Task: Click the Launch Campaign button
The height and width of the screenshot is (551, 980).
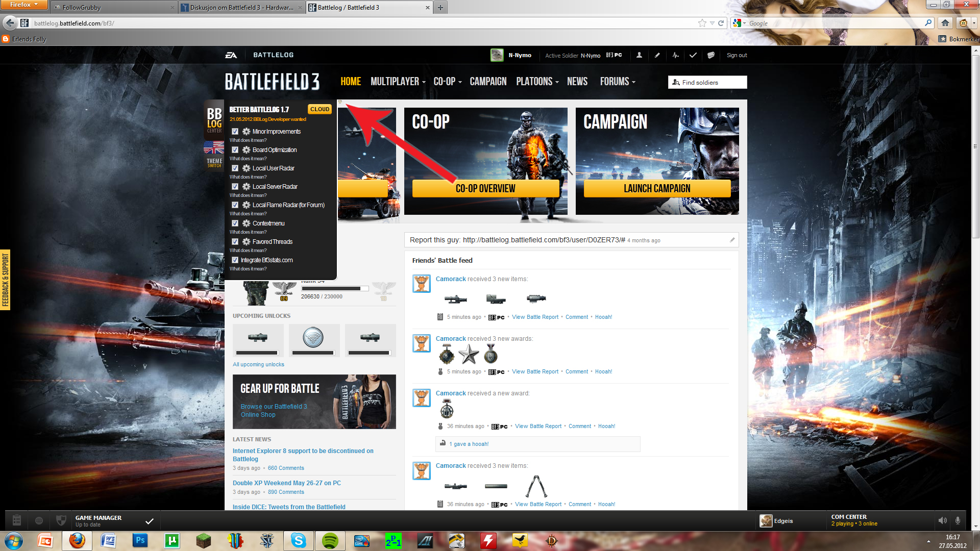Action: click(x=657, y=188)
